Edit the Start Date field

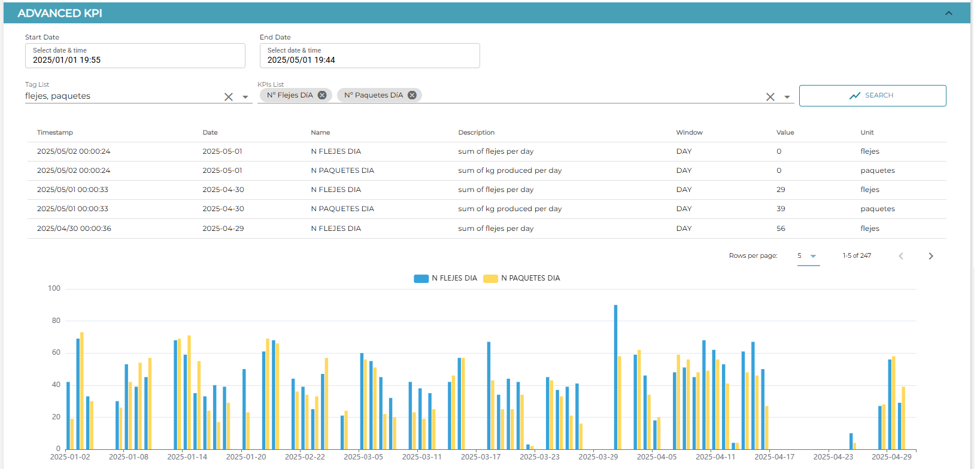click(x=135, y=56)
